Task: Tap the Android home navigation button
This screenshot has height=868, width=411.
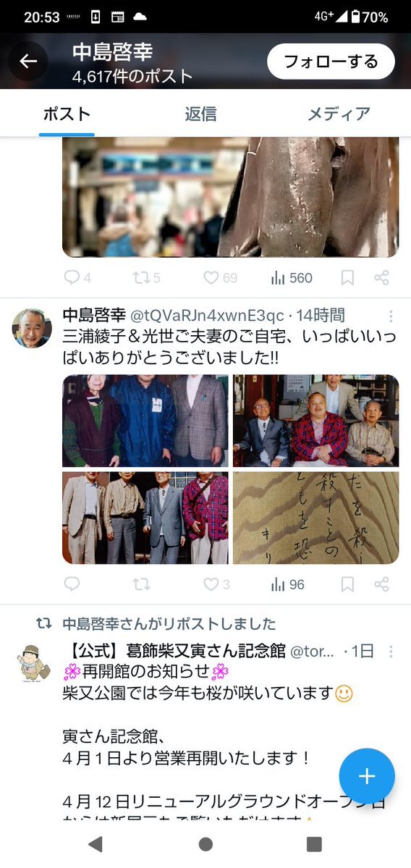Action: [205, 843]
